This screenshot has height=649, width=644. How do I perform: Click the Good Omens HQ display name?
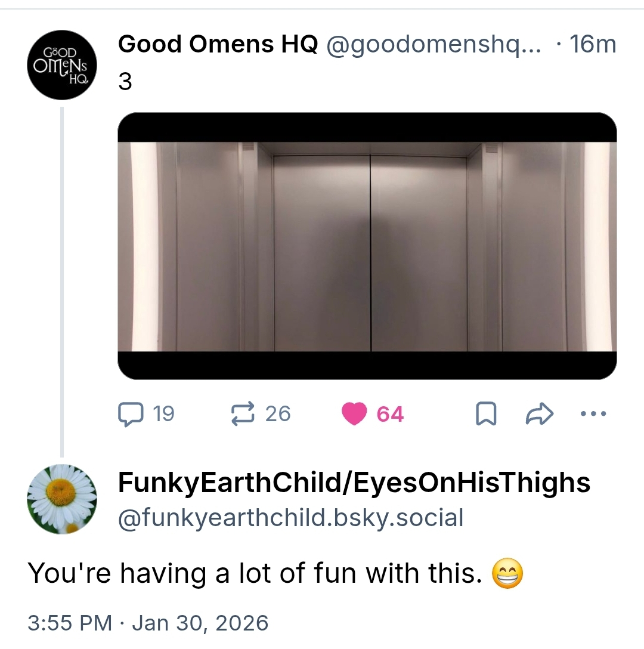click(218, 45)
